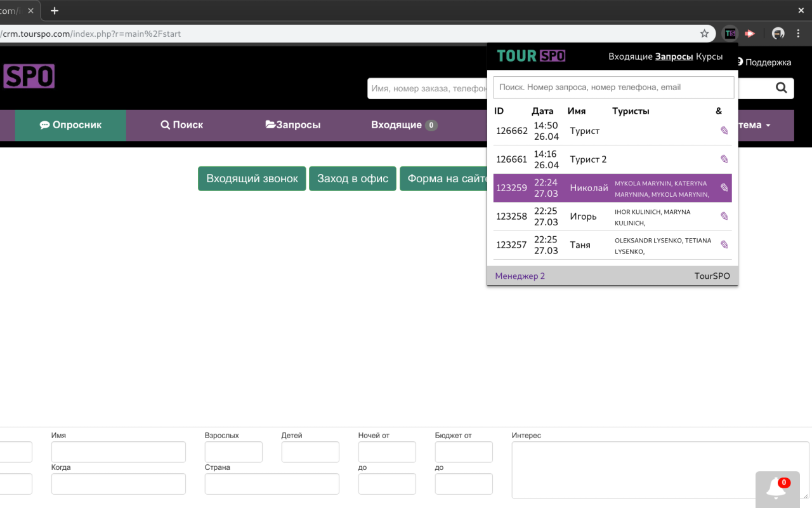Click the Когда input field

tap(119, 484)
